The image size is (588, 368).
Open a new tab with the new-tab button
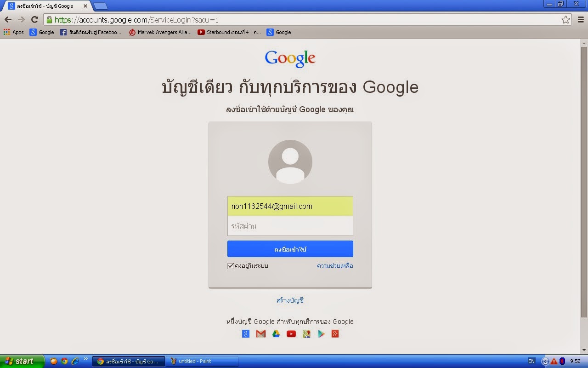tap(100, 6)
